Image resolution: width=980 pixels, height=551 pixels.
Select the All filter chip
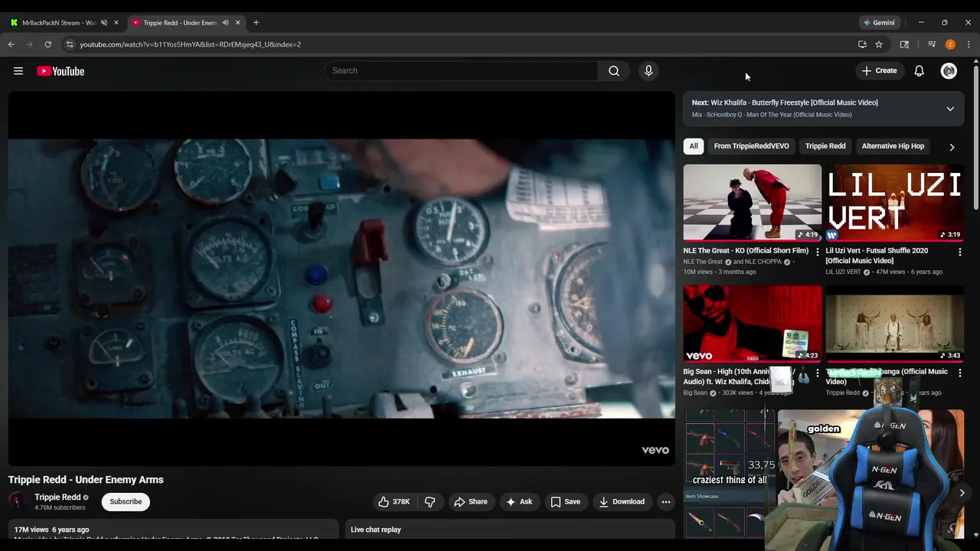pyautogui.click(x=694, y=146)
